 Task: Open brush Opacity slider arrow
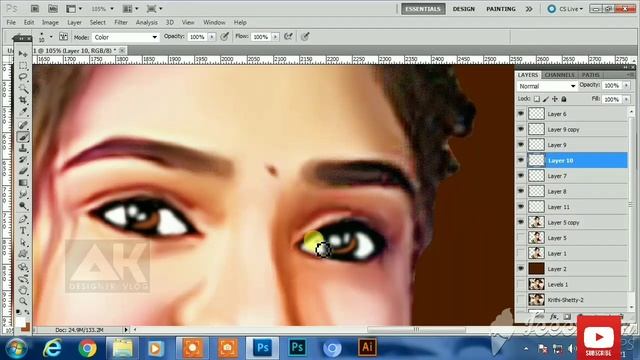tap(212, 37)
